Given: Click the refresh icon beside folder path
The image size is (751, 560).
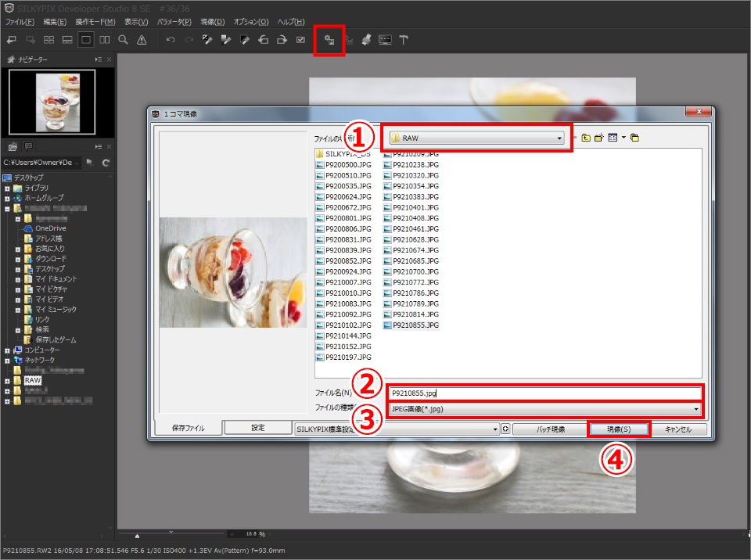Looking at the screenshot, I should click(106, 162).
